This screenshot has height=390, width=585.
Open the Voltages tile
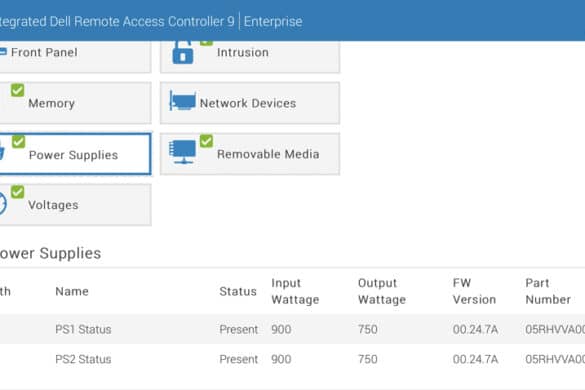75,205
